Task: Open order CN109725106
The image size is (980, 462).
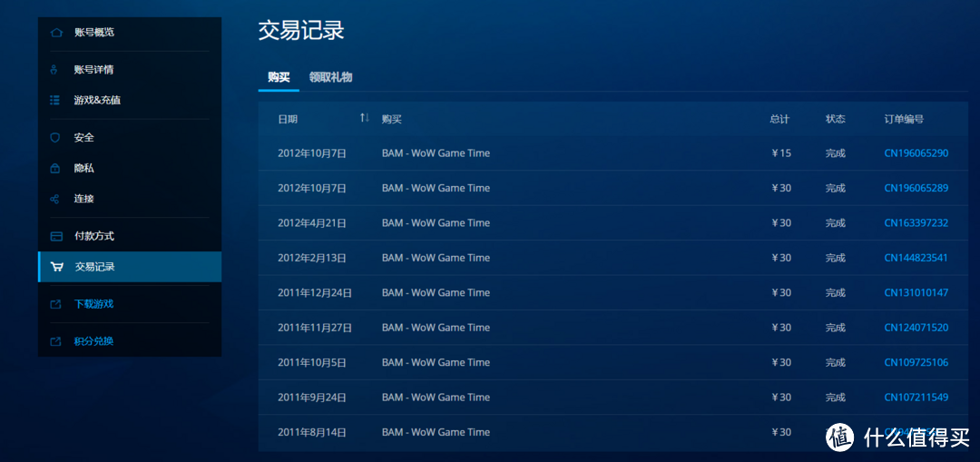Action: click(916, 362)
